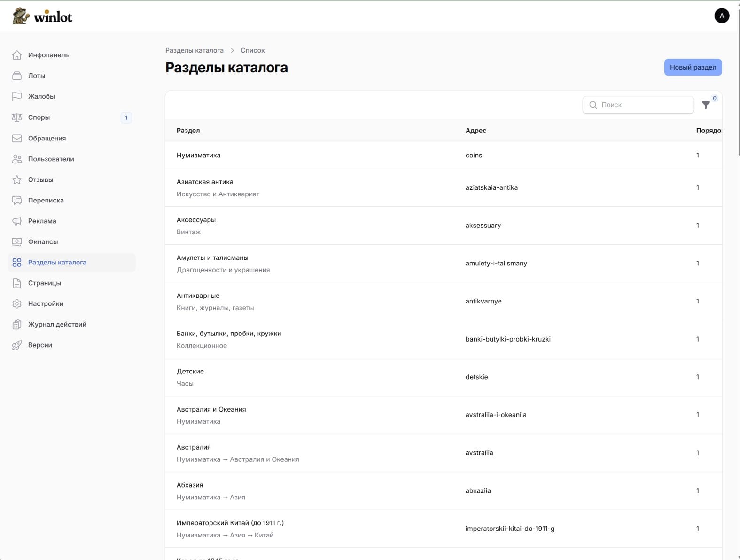Click the Обращения envelope icon

[17, 138]
